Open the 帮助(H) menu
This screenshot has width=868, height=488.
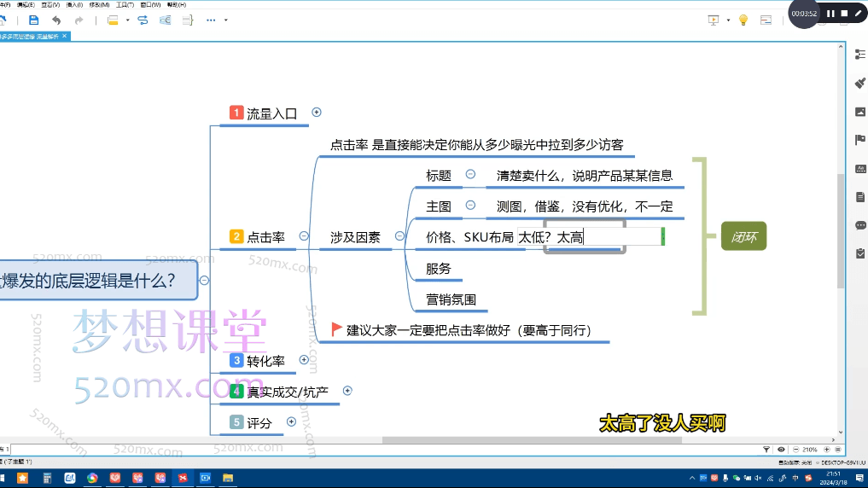tap(177, 4)
